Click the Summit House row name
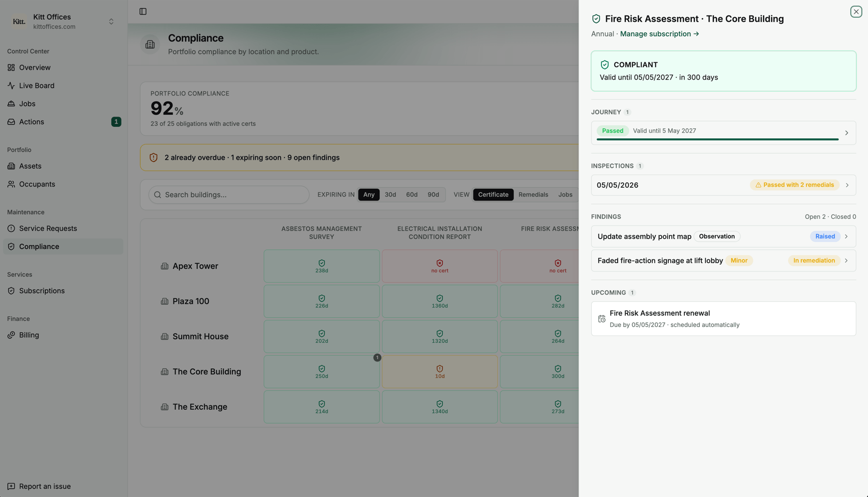The height and width of the screenshot is (497, 868). (201, 336)
